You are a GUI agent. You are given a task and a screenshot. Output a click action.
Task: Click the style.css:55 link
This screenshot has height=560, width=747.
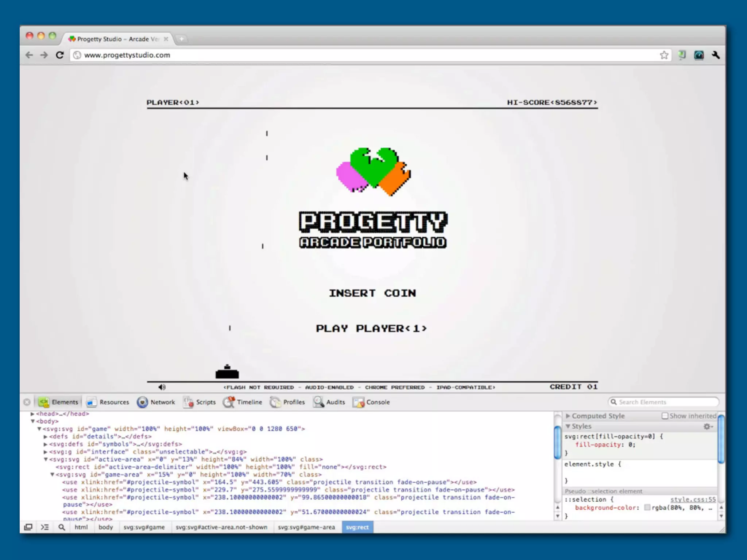[693, 499]
